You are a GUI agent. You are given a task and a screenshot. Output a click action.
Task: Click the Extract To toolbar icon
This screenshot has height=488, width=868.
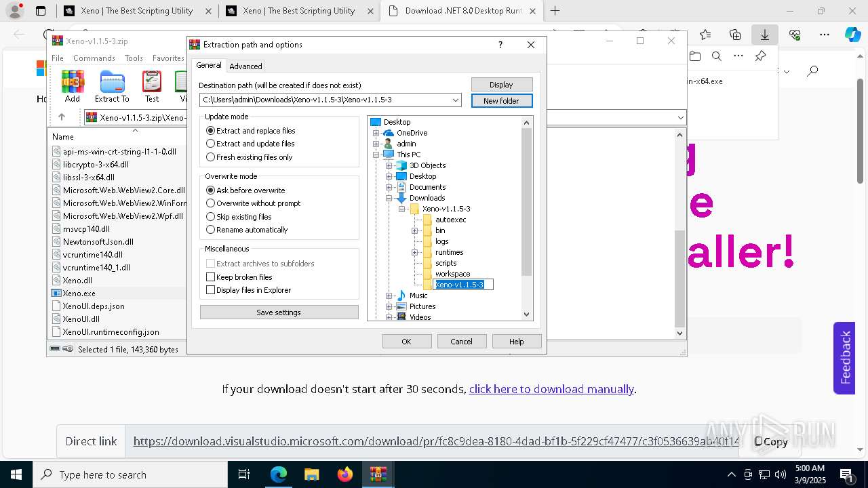tap(112, 86)
